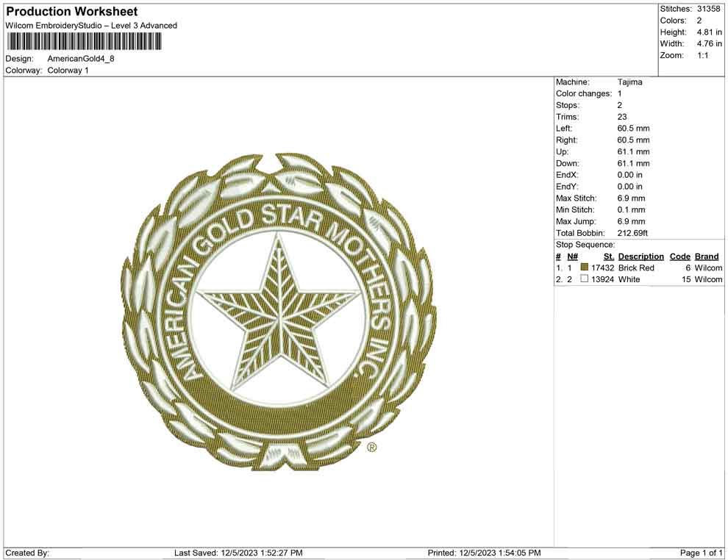
Task: Click the Min Stitch value 0.1 mm
Action: click(x=632, y=209)
